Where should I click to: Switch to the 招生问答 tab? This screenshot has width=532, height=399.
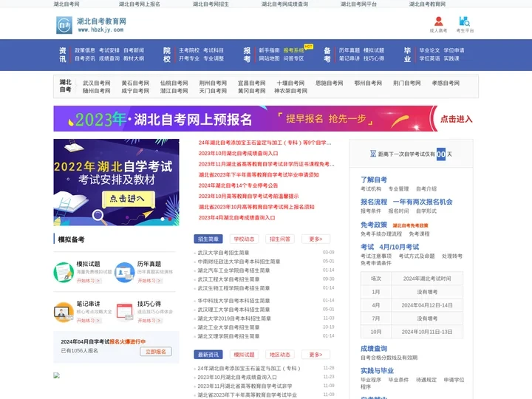click(x=280, y=239)
